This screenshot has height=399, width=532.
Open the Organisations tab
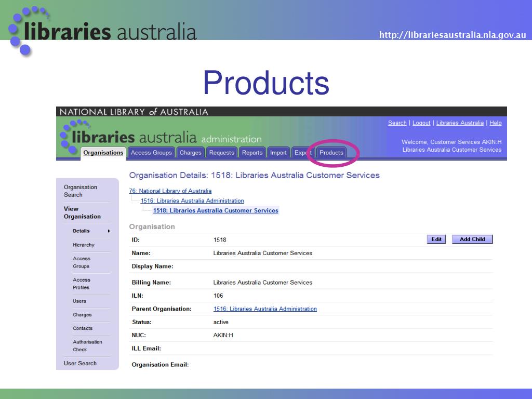[x=103, y=153]
